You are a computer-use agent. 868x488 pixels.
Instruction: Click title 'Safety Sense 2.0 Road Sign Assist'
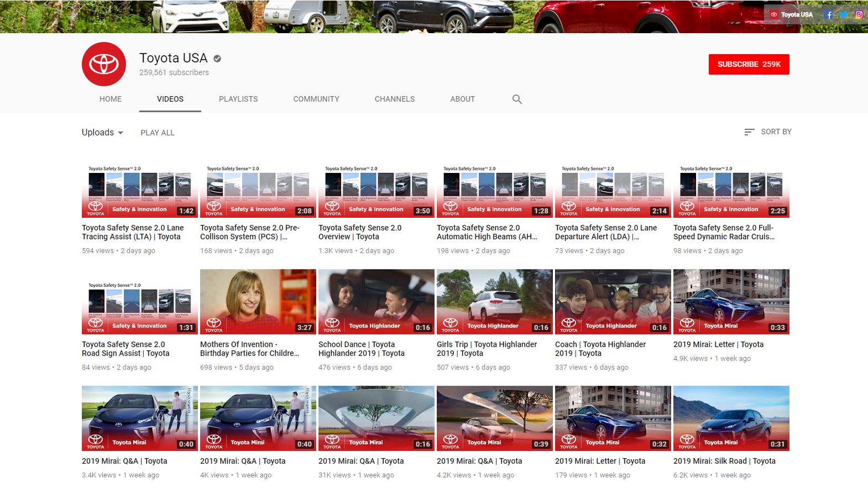(126, 349)
